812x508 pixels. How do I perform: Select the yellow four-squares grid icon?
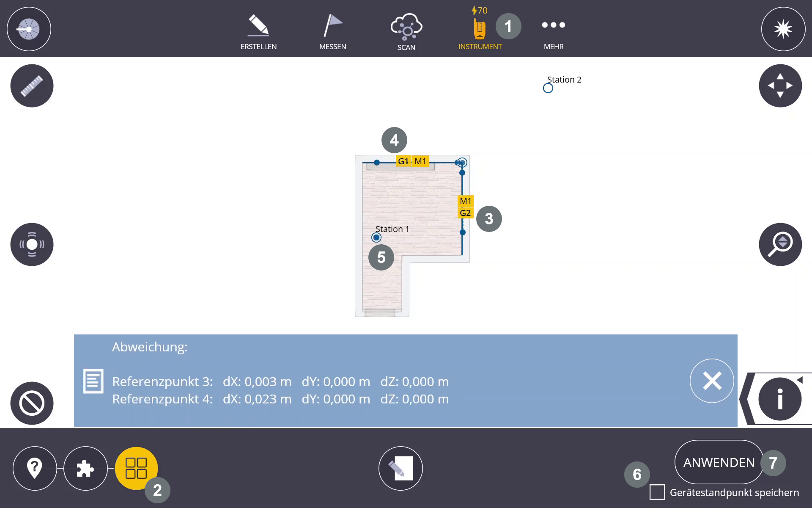pos(136,468)
